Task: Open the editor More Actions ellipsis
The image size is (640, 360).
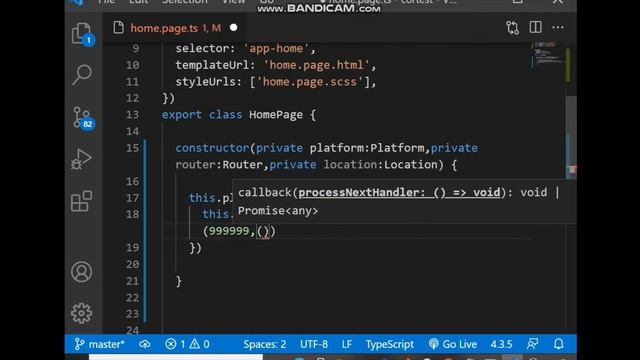Action: click(x=558, y=28)
